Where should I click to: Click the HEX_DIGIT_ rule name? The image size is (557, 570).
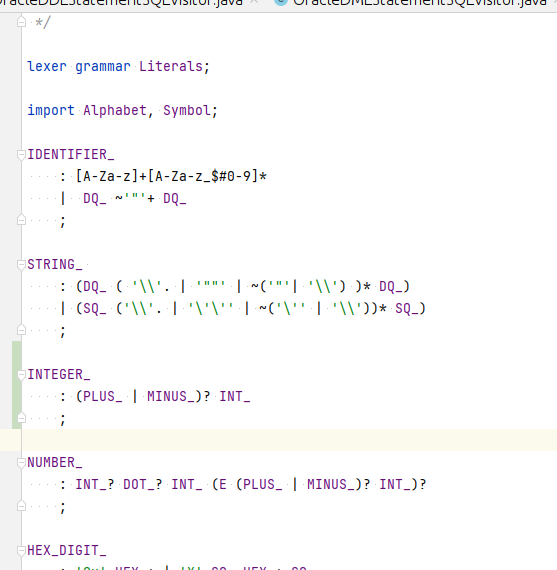click(x=67, y=551)
